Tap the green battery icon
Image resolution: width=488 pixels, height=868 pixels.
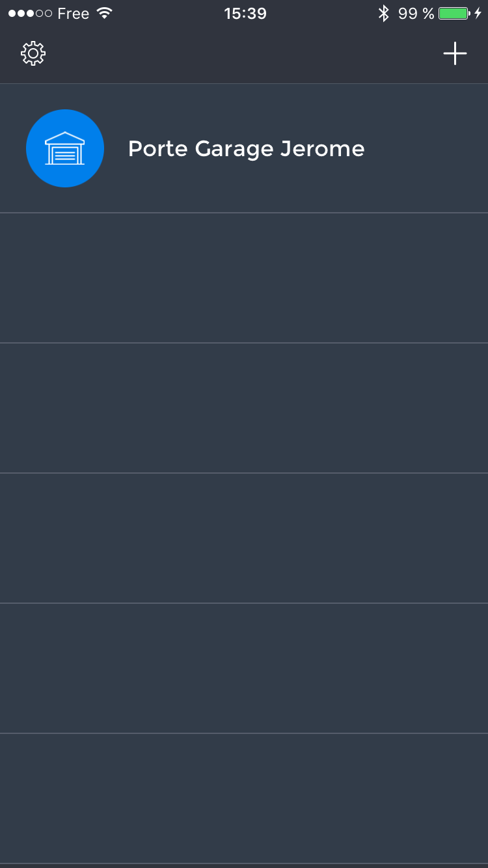[454, 14]
